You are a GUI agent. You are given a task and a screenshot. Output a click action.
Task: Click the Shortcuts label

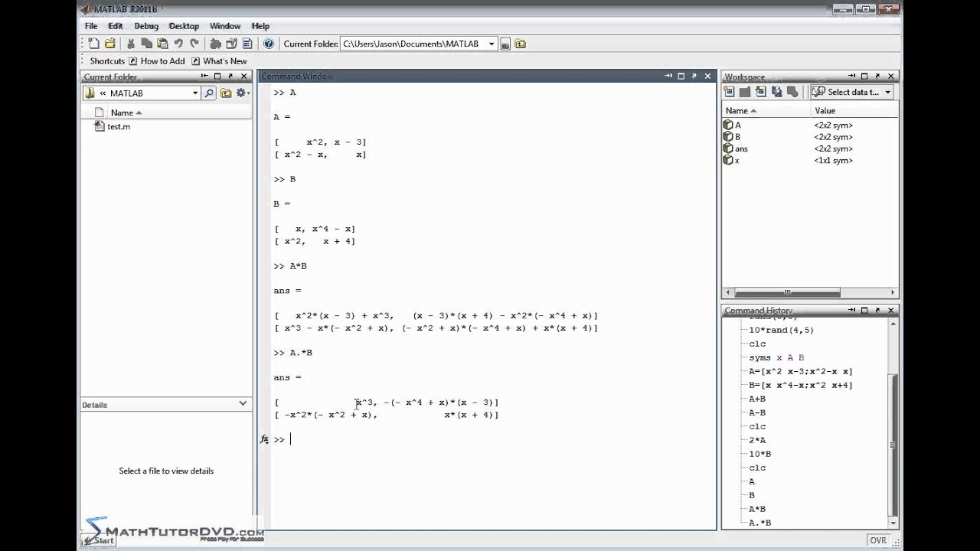click(107, 61)
